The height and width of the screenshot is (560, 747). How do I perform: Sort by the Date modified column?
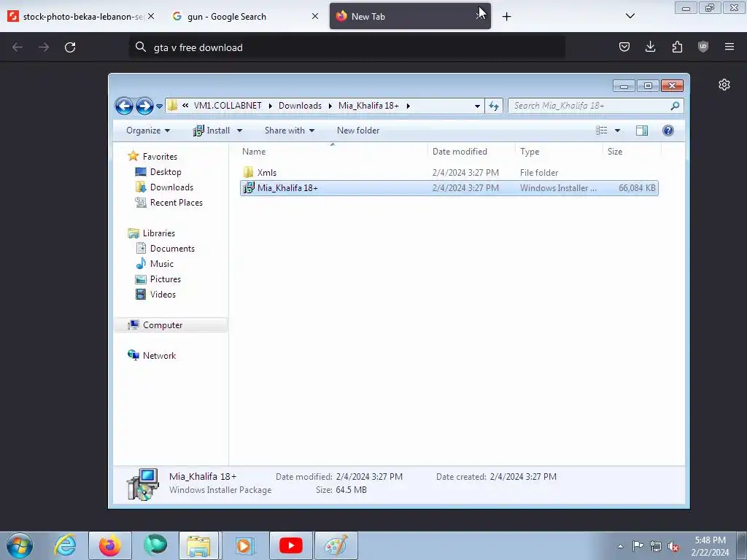(x=471, y=152)
